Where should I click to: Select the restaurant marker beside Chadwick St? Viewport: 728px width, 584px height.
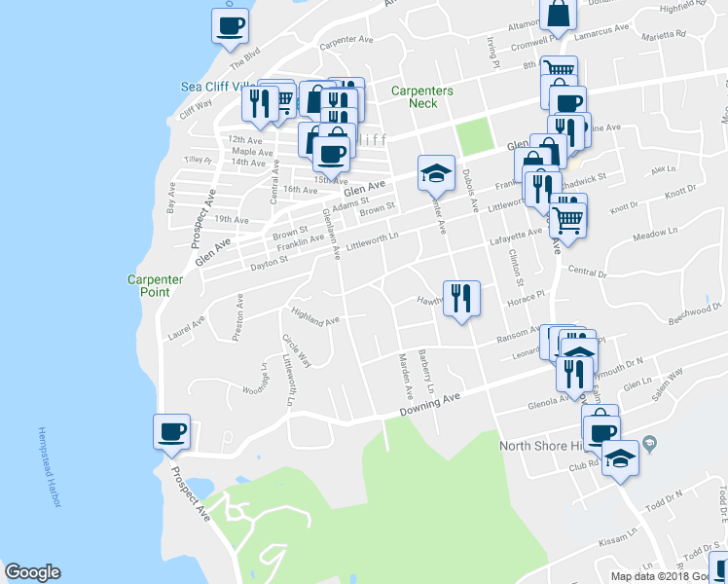(x=543, y=191)
